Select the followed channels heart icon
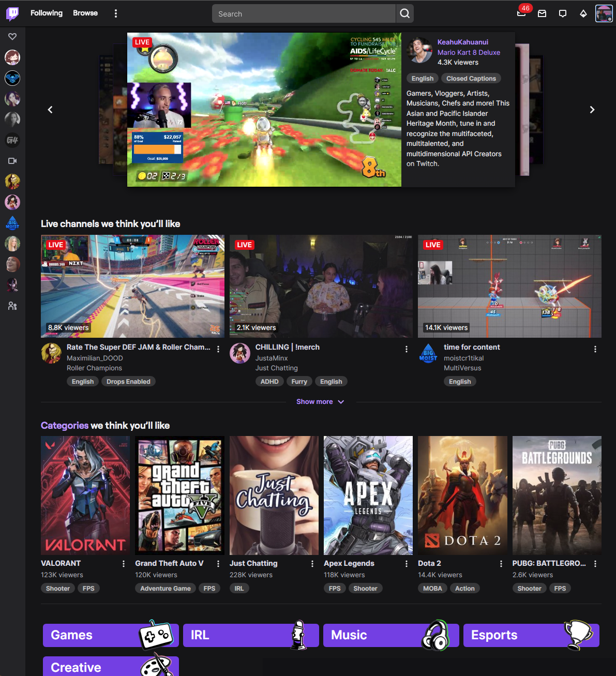The height and width of the screenshot is (676, 616). pos(12,36)
